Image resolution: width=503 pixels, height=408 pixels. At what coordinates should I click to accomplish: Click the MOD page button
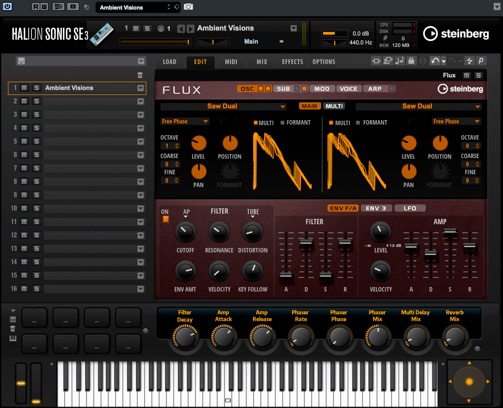pyautogui.click(x=322, y=89)
